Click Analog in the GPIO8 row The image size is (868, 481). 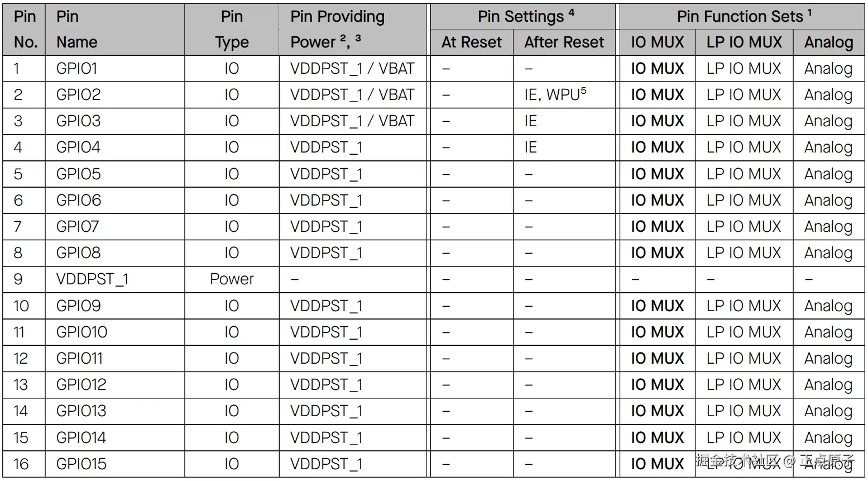pyautogui.click(x=828, y=253)
